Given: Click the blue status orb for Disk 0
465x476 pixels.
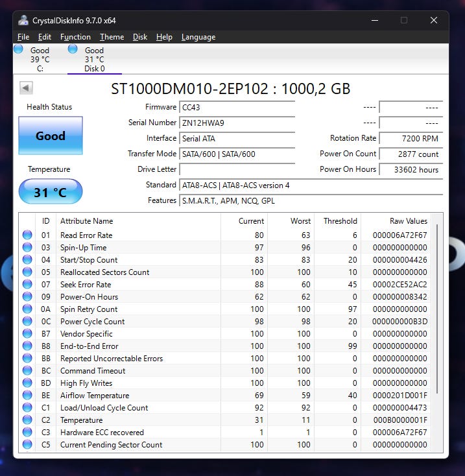Looking at the screenshot, I should point(73,49).
